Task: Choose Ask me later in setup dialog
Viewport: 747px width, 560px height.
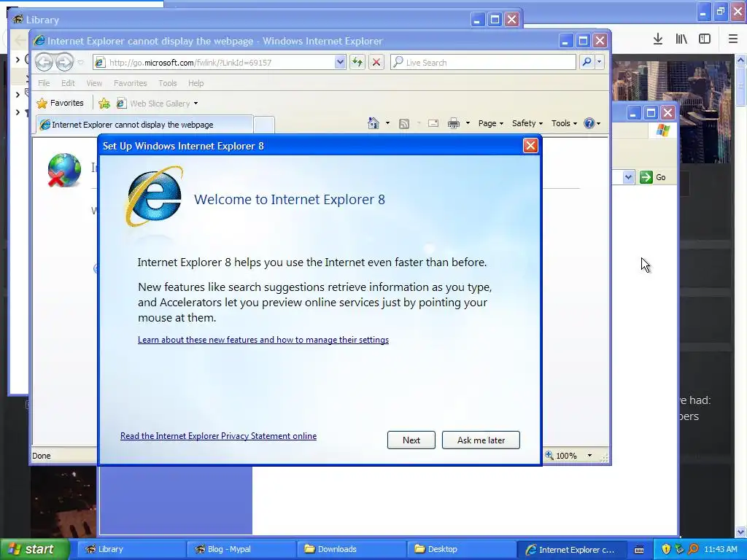Action: [x=481, y=440]
